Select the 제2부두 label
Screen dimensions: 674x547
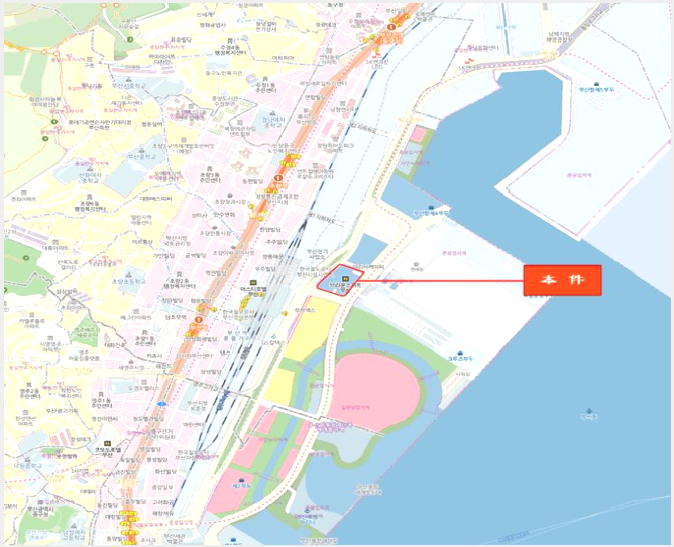tap(241, 486)
